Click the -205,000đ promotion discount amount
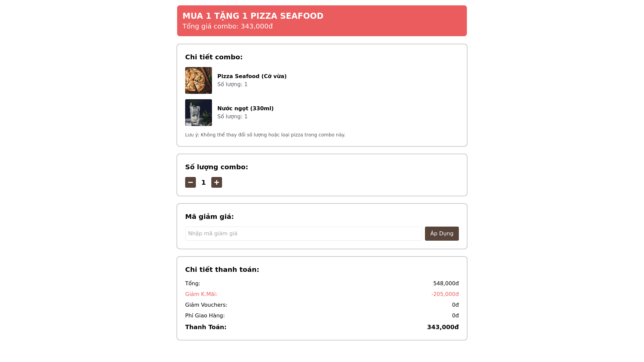 point(445,294)
